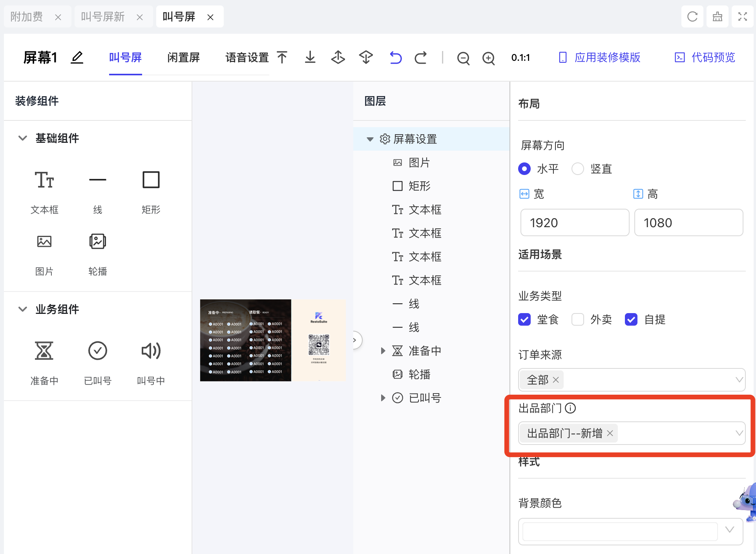Click the undo arrow in toolbar
The height and width of the screenshot is (554, 756).
click(395, 58)
